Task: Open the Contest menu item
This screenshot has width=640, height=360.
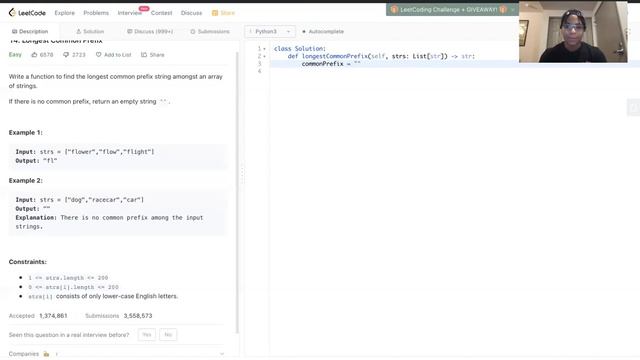Action: click(161, 13)
